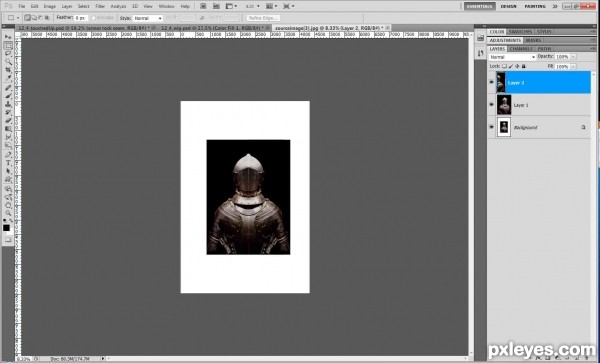Select the Dodge tool
Image resolution: width=600 pixels, height=363 pixels.
click(8, 145)
